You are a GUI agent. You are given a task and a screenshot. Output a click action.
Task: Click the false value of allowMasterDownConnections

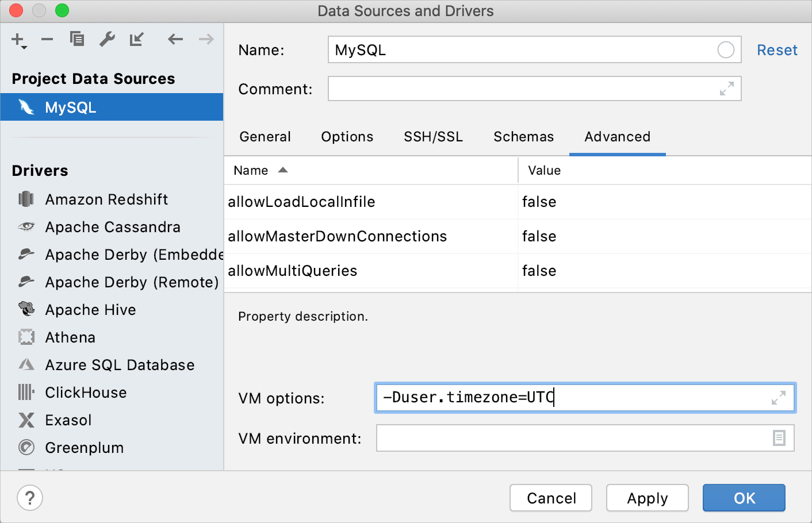point(539,236)
